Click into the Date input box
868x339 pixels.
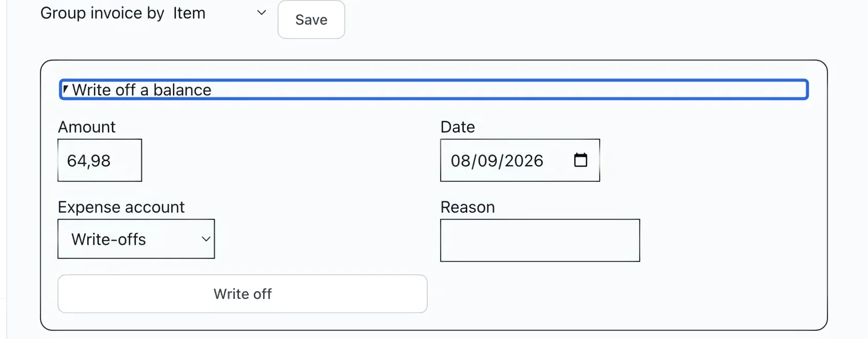pyautogui.click(x=520, y=160)
